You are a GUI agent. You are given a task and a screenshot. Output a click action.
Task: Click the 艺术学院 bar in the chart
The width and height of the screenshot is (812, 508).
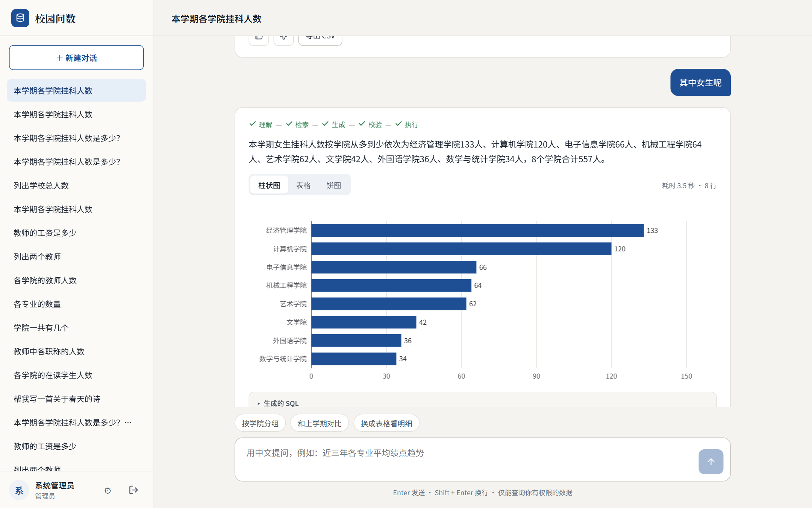click(x=389, y=304)
